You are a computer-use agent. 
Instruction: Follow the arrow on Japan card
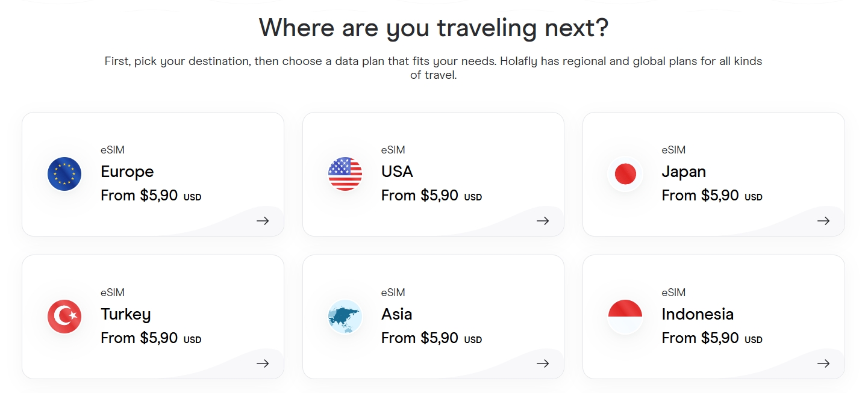(x=823, y=221)
